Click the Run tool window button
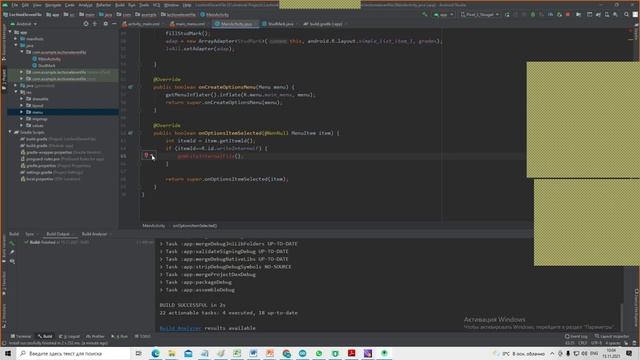The width and height of the screenshot is (640, 360). 120,336
